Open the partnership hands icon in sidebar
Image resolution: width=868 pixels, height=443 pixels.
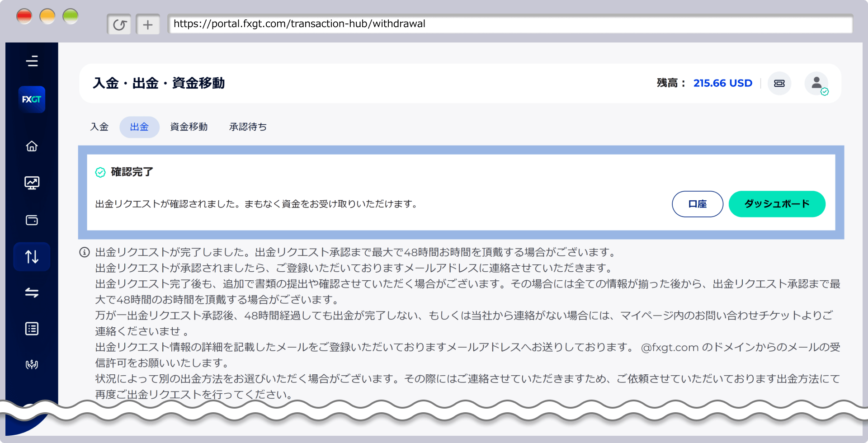32,364
